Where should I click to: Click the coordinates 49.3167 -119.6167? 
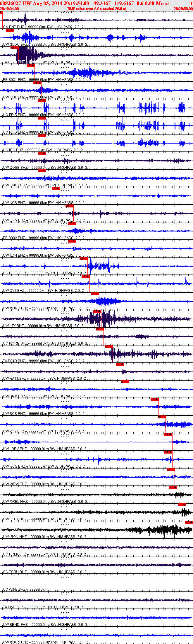pos(114,3)
